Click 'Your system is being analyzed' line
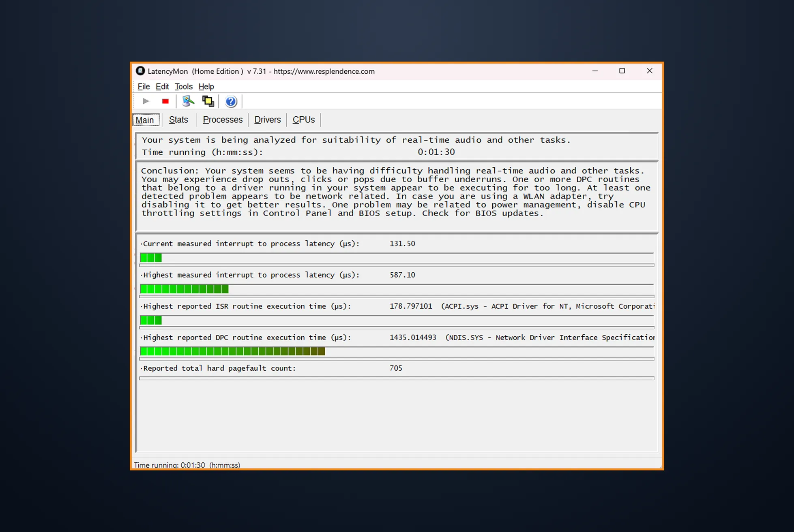 point(356,140)
